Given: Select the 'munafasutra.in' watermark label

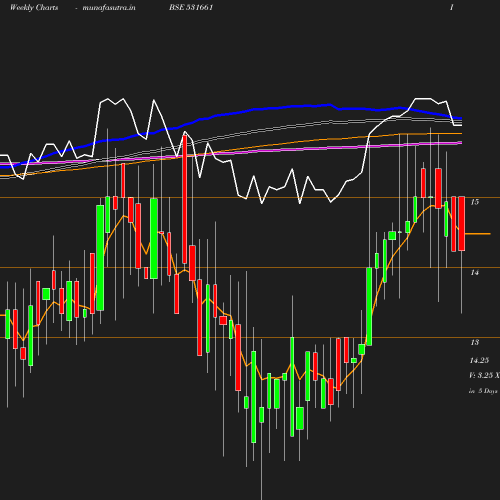Looking at the screenshot, I should pos(109,7).
